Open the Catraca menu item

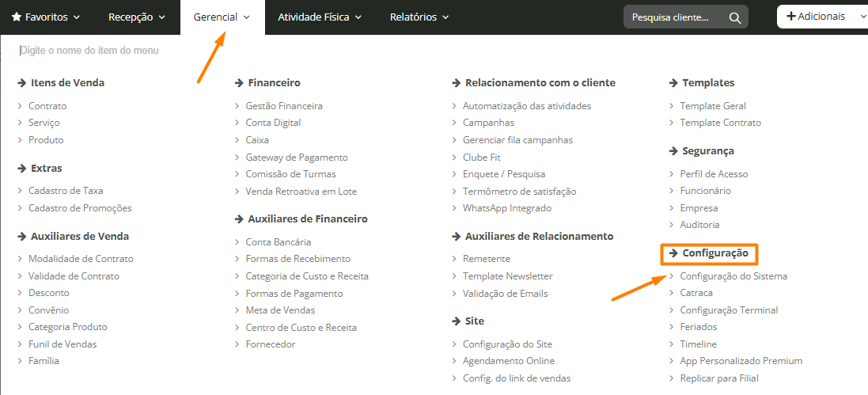pos(696,293)
